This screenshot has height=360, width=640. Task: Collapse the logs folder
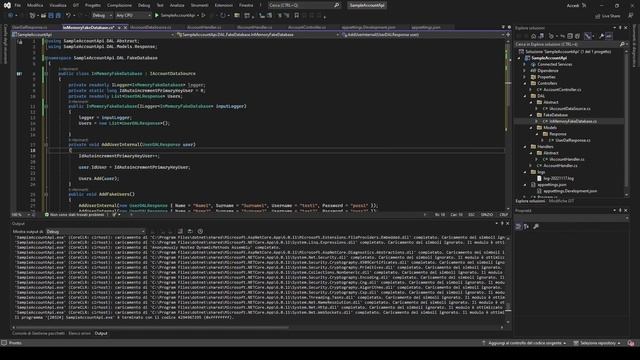point(525,172)
